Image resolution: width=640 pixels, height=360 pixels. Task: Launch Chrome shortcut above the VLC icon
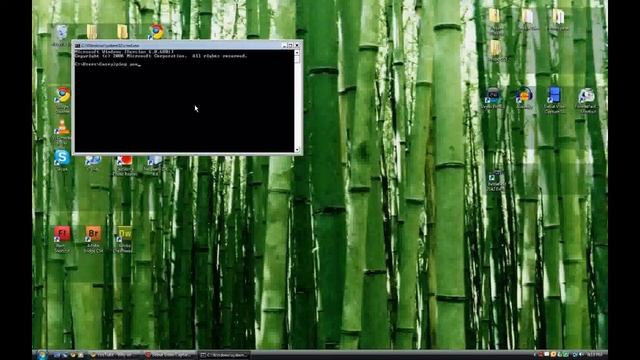pyautogui.click(x=62, y=95)
